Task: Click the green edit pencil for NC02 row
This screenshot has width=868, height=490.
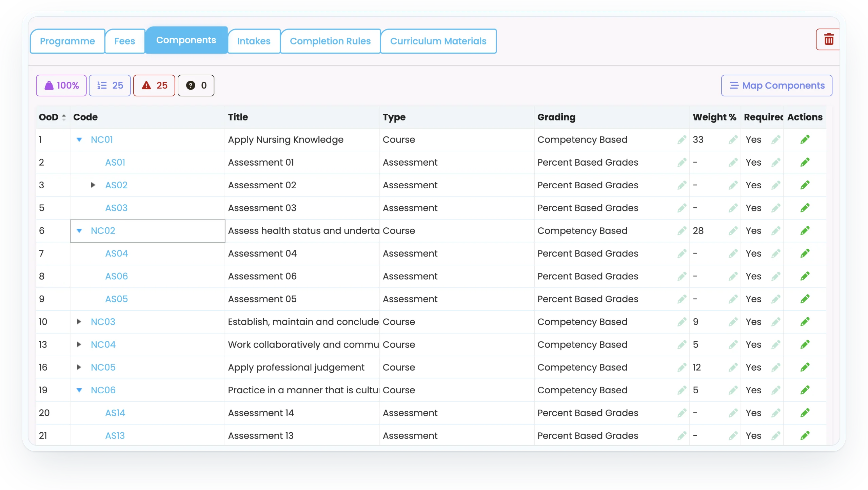Action: (805, 230)
